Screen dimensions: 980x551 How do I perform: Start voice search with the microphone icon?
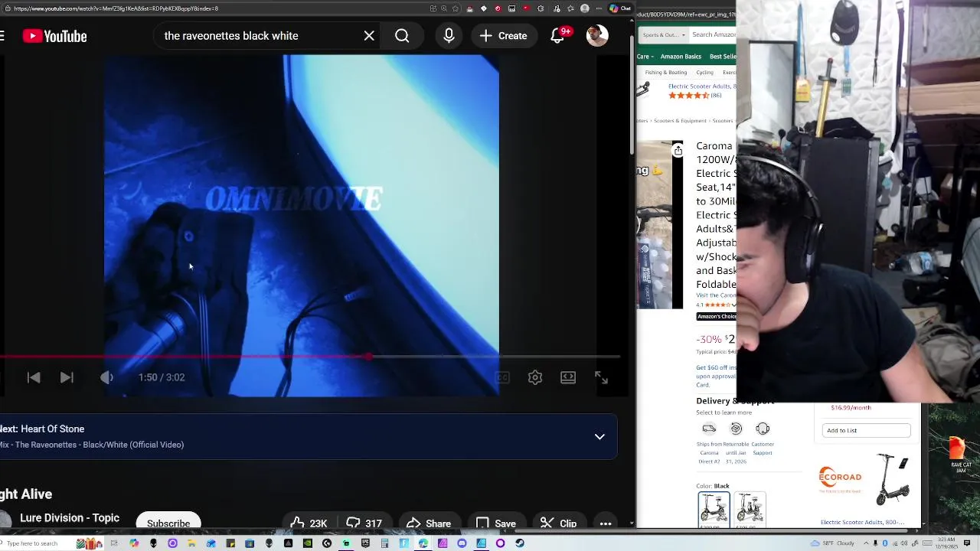[449, 36]
